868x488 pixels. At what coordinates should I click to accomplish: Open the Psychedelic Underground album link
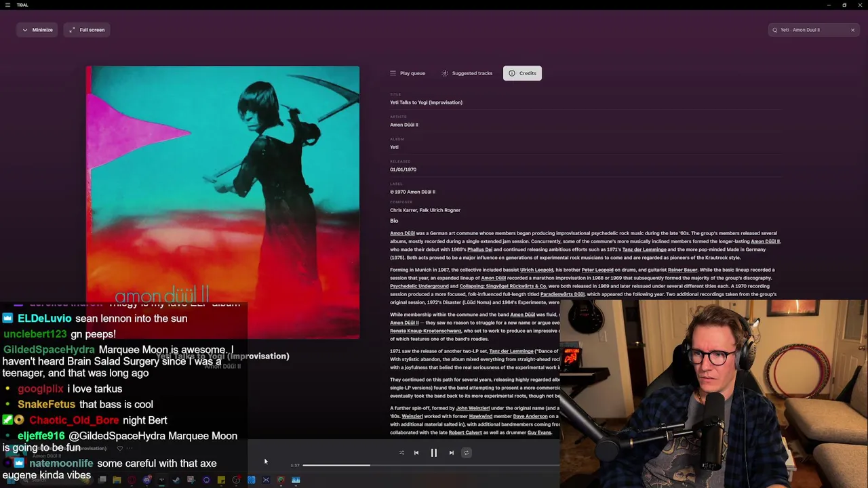click(x=419, y=286)
